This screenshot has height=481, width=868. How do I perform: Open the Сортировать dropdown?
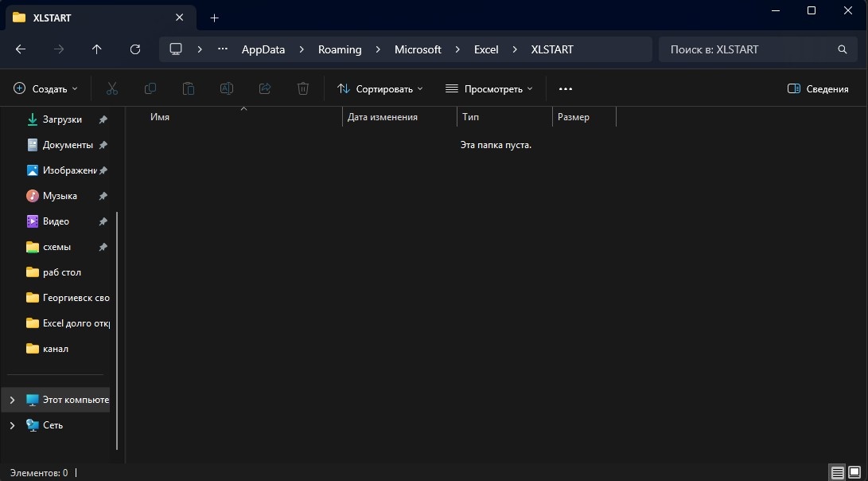coord(380,88)
